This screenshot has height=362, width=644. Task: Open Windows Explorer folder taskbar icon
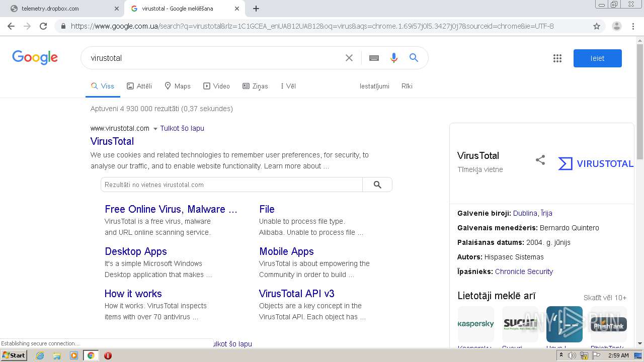click(x=57, y=355)
